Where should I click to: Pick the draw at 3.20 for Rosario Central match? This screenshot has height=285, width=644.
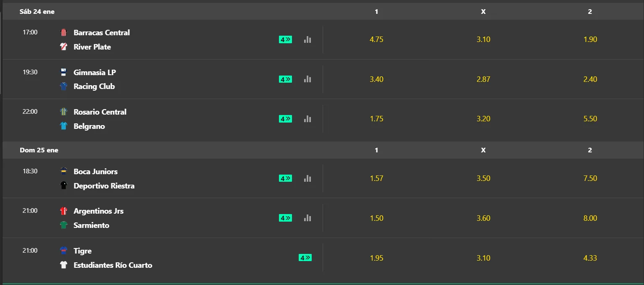pyautogui.click(x=483, y=119)
